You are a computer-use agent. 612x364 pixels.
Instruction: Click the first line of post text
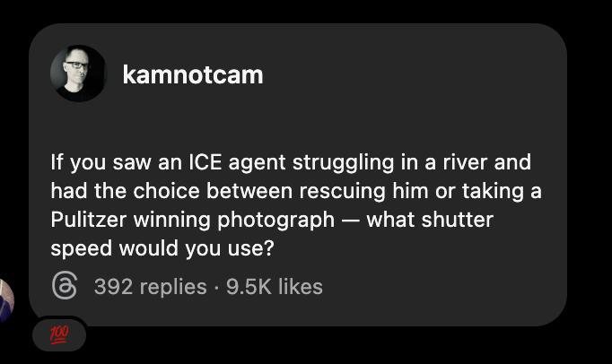click(290, 162)
